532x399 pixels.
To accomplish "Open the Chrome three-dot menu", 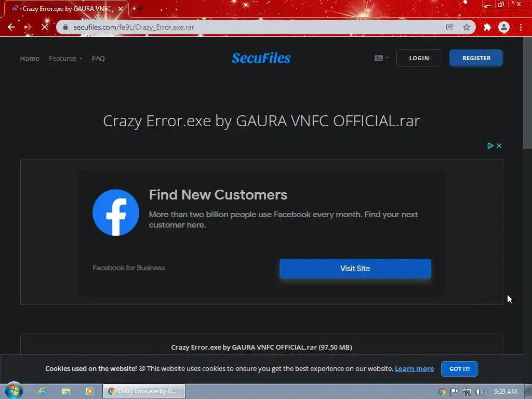I will coord(521,27).
